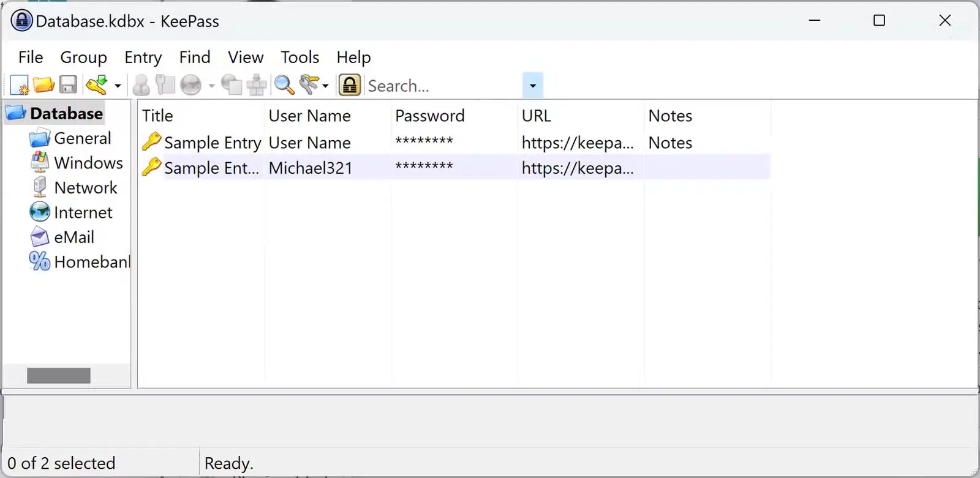Open the Find menu
This screenshot has height=478, width=980.
pos(195,57)
